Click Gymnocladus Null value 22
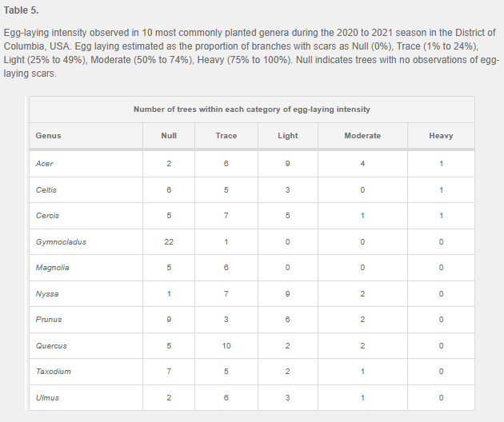Screen dimensions: 504x422 coord(169,241)
